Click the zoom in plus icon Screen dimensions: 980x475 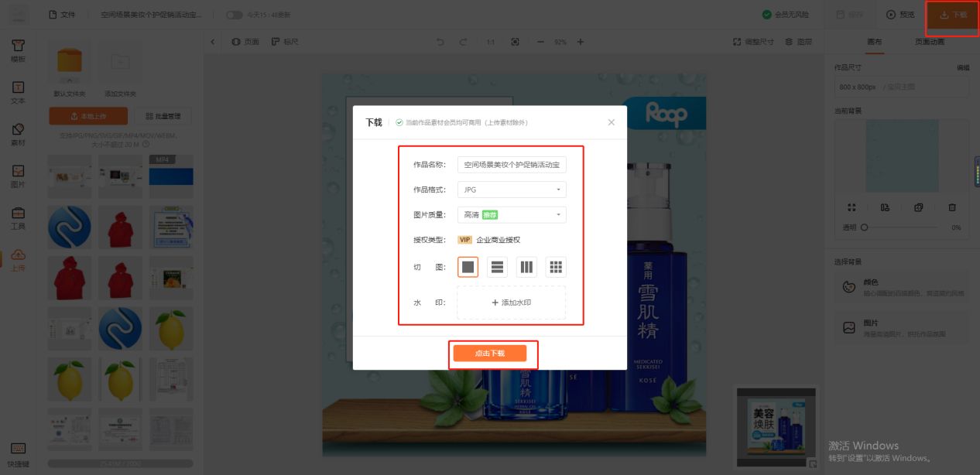point(581,42)
